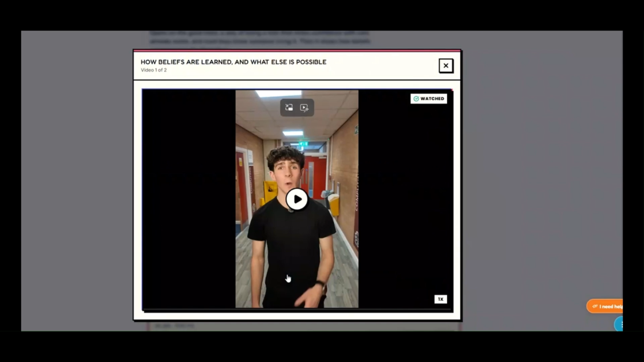Open picture-in-picture from the video overlay icon
The height and width of the screenshot is (362, 644).
[x=289, y=107]
